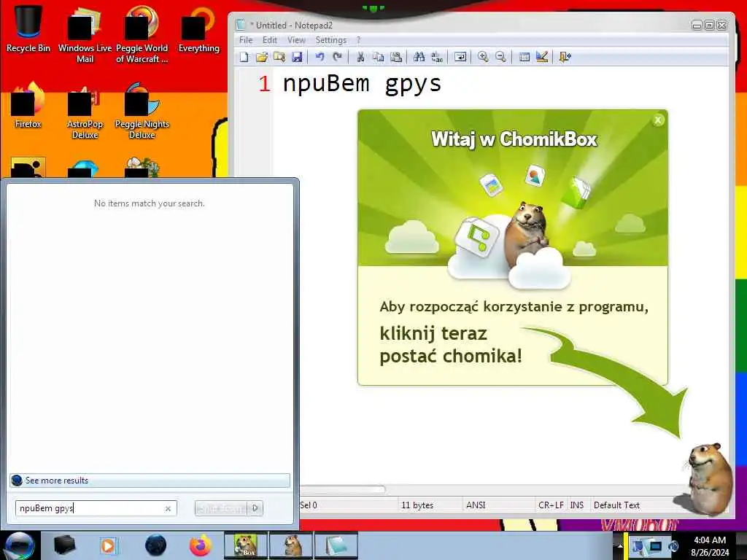Image resolution: width=747 pixels, height=560 pixels.
Task: Open the Edit menu in Notepad2
Action: 270,40
